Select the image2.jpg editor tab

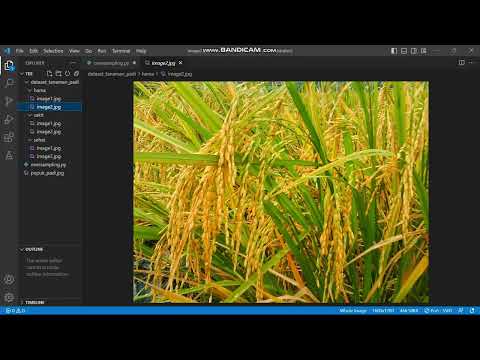(163, 63)
